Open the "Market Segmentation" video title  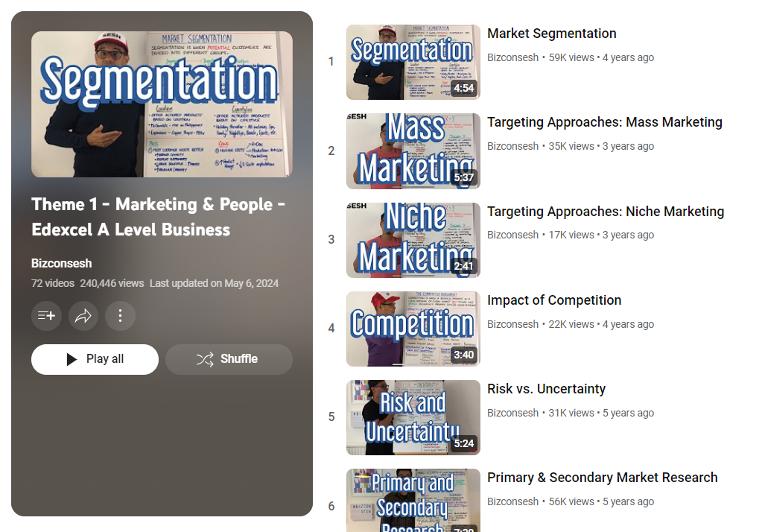coord(551,34)
